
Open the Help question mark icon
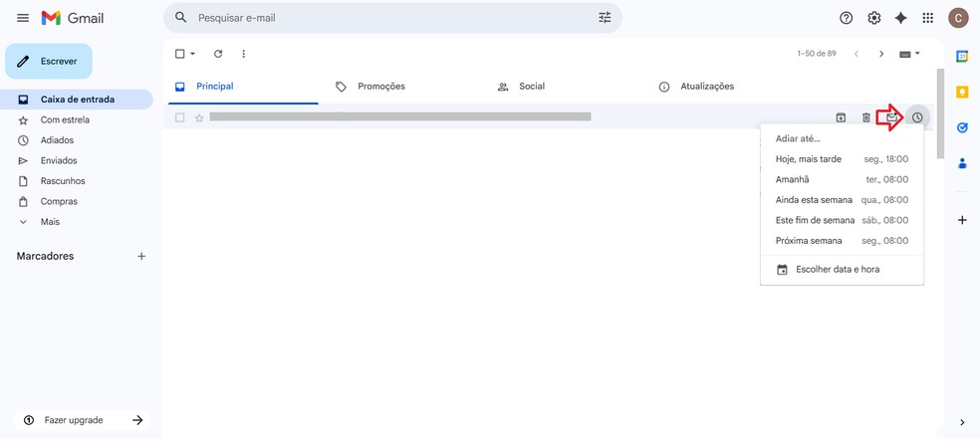(846, 18)
